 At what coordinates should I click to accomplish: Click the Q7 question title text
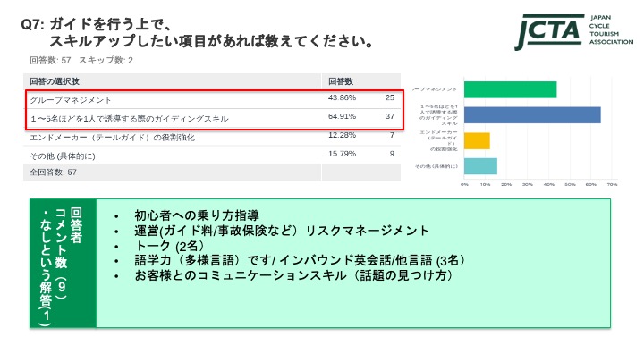point(197,33)
